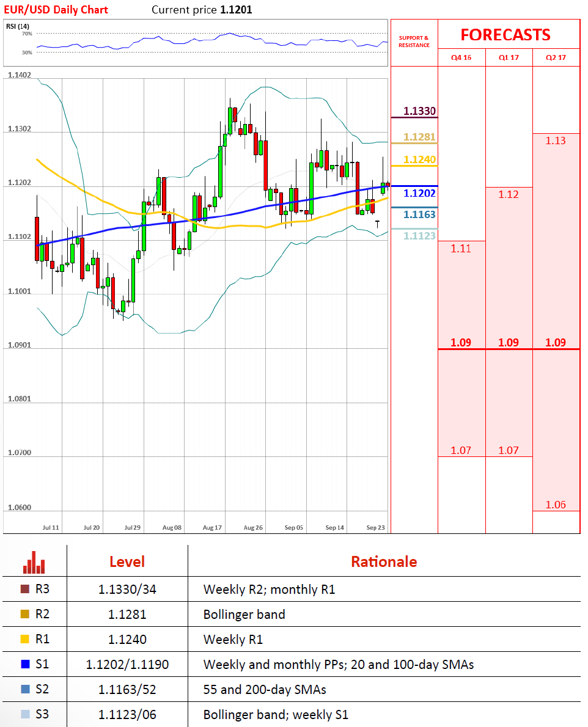This screenshot has height=727, width=588.
Task: Choose the pale blue S3 swatch
Action: [x=25, y=714]
